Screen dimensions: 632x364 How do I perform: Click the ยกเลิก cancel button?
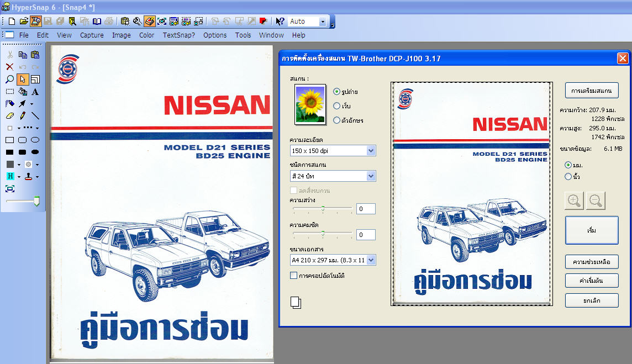pyautogui.click(x=592, y=300)
